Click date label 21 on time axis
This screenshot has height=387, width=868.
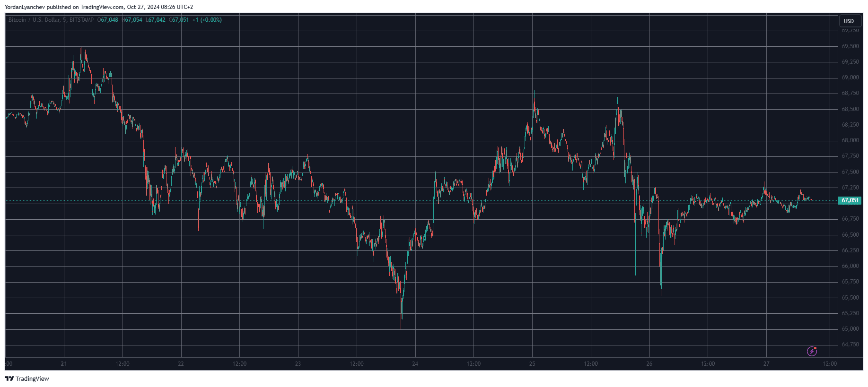coord(64,364)
